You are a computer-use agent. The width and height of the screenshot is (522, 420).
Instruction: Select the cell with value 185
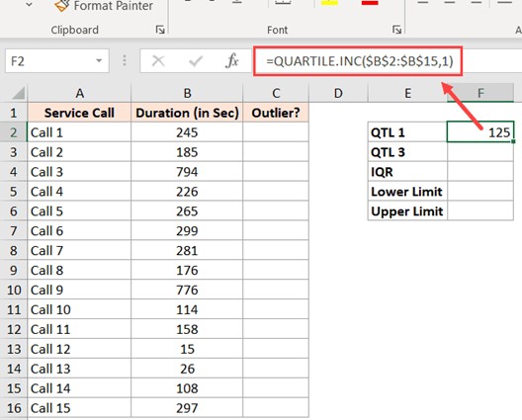187,152
